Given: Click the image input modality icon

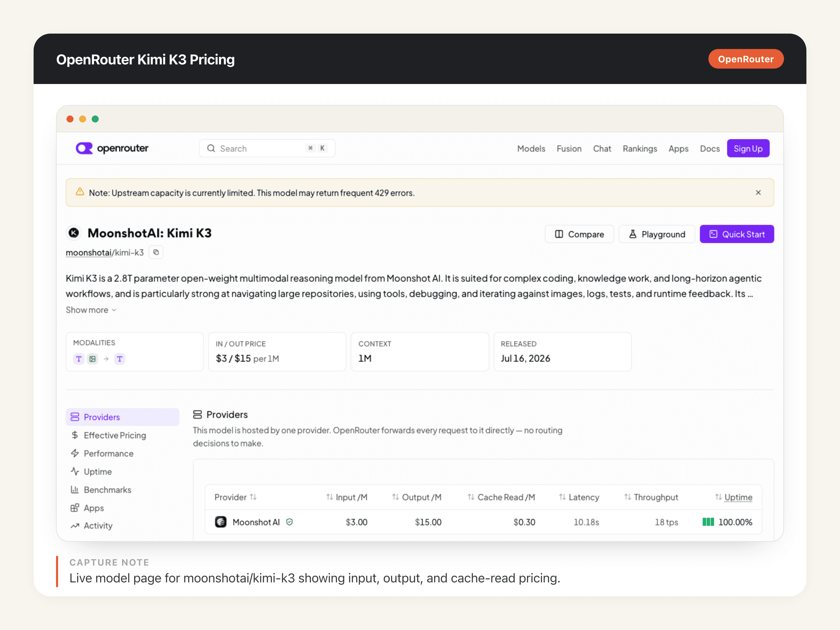Looking at the screenshot, I should coord(92,359).
